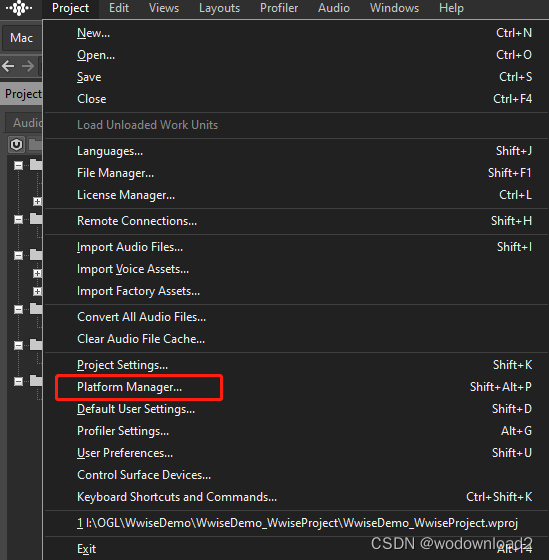549x560 pixels.
Task: Open the Project menu
Action: (70, 8)
